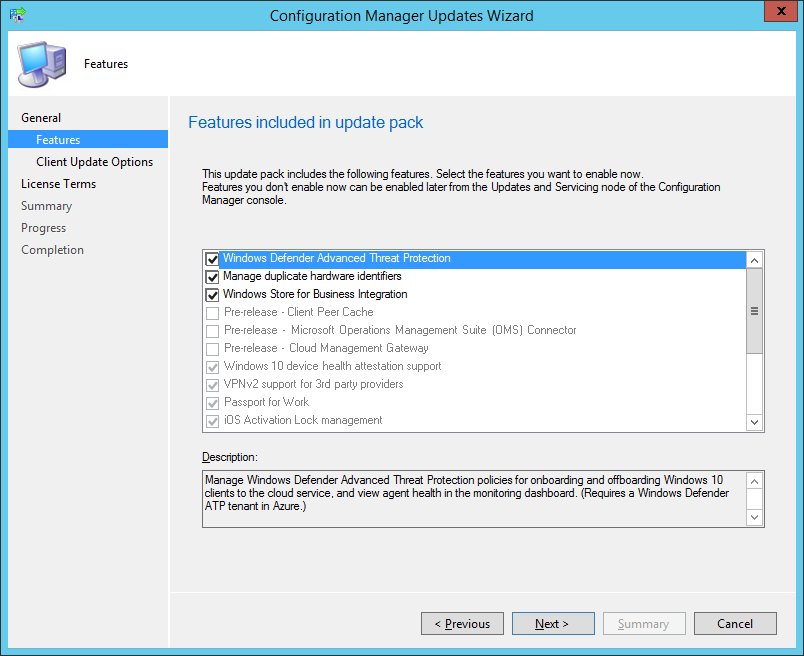Click the Previous button
Image resolution: width=804 pixels, height=656 pixels.
[462, 624]
